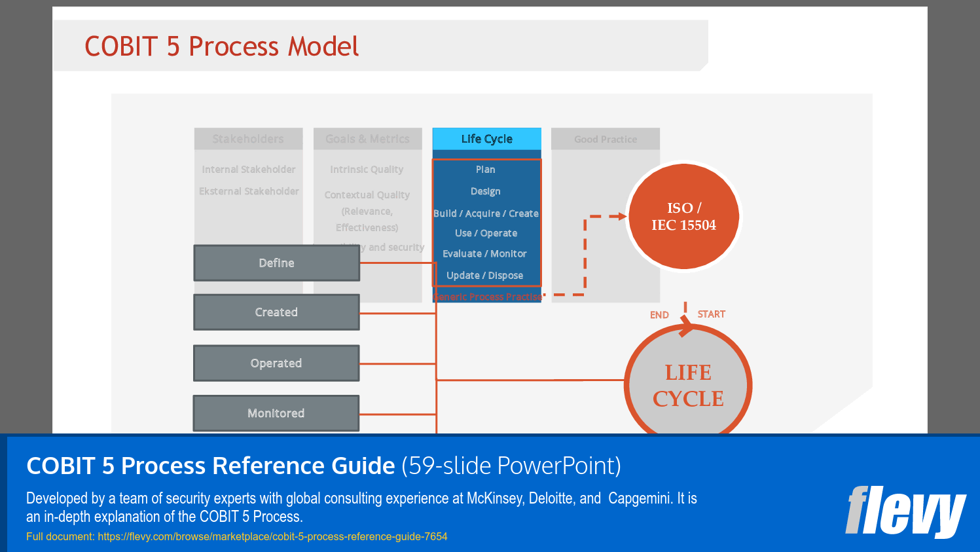This screenshot has height=552, width=980.
Task: Click the ISO / IEC 15504 circle
Action: (683, 216)
